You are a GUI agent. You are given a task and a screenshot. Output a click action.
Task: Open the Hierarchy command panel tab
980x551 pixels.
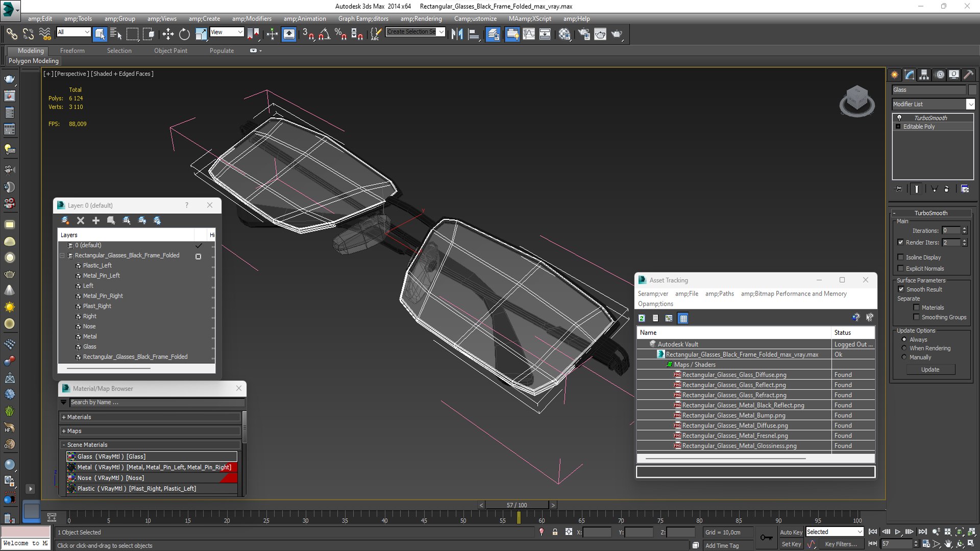click(x=924, y=75)
